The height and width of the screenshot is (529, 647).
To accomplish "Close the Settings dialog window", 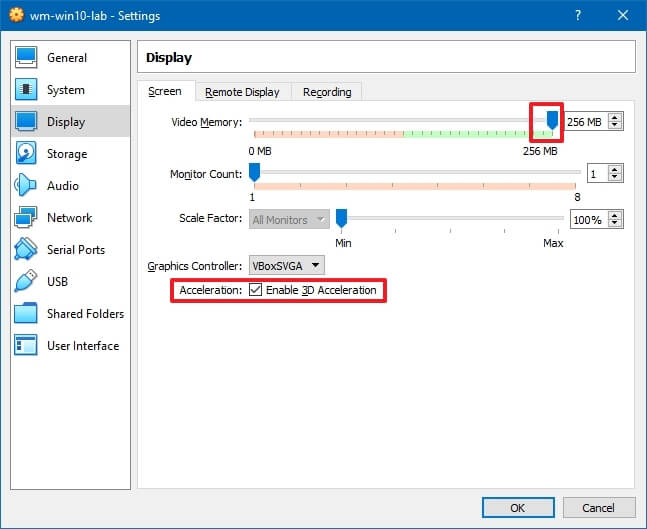I will (623, 15).
